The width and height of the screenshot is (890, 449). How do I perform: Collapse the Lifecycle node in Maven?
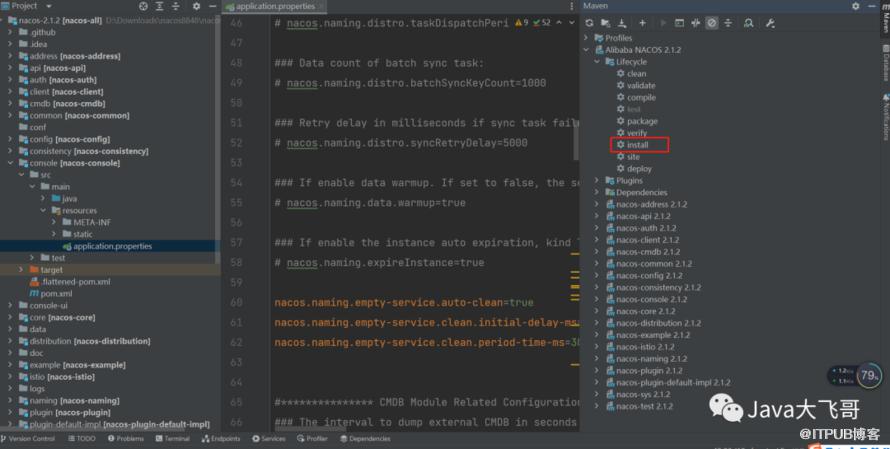[x=597, y=62]
